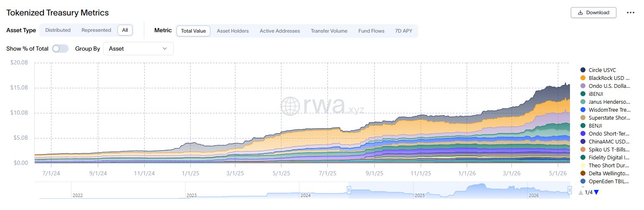Toggle WisdomTree Tre... series in legend
Image resolution: width=644 pixels, height=210 pixels.
tap(605, 110)
